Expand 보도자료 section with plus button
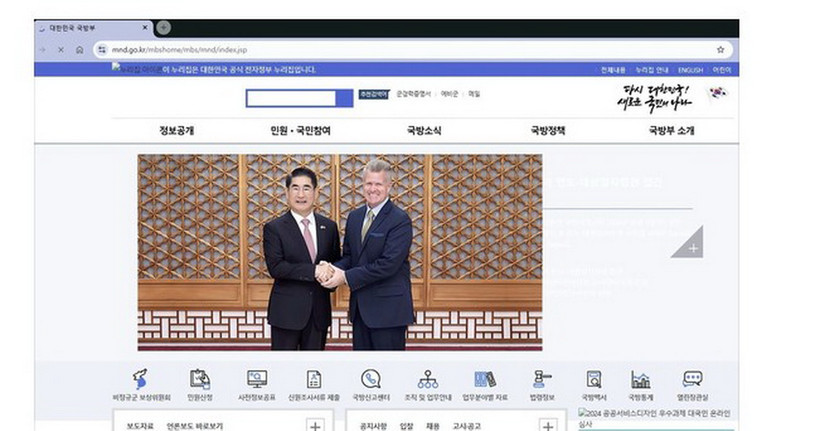820x431 pixels. 315,426
